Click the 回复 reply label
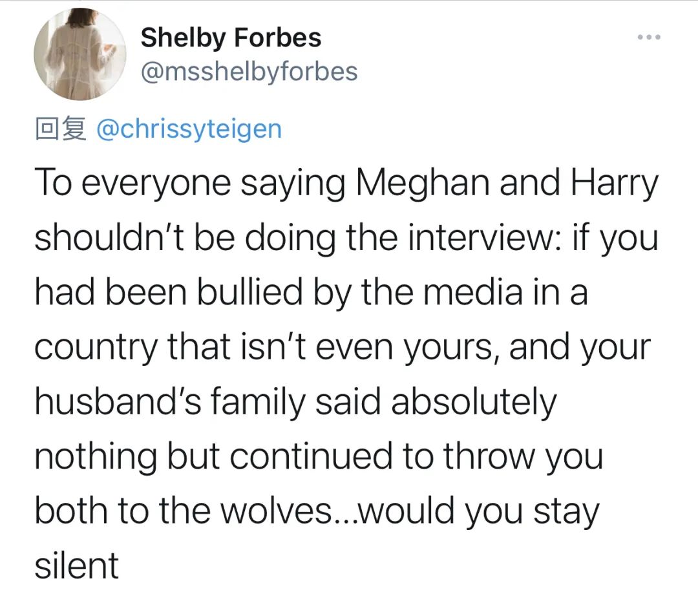Viewport: 698px width, 616px height. (x=59, y=129)
